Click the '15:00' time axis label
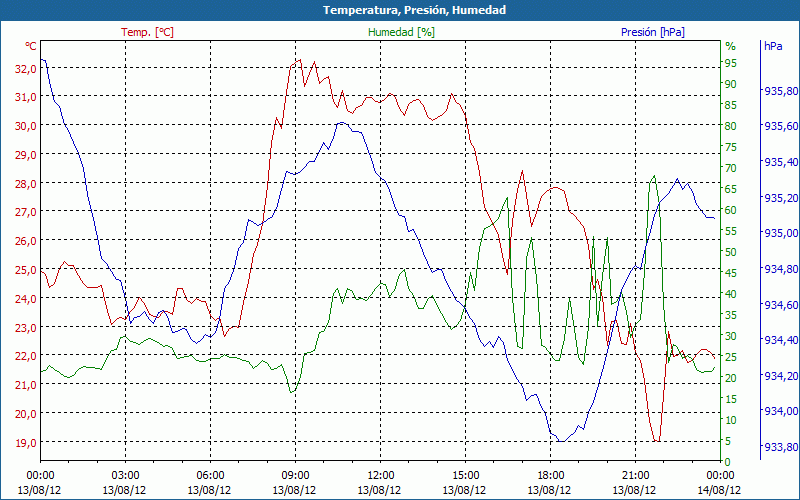Image resolution: width=800 pixels, height=500 pixels. point(465,476)
